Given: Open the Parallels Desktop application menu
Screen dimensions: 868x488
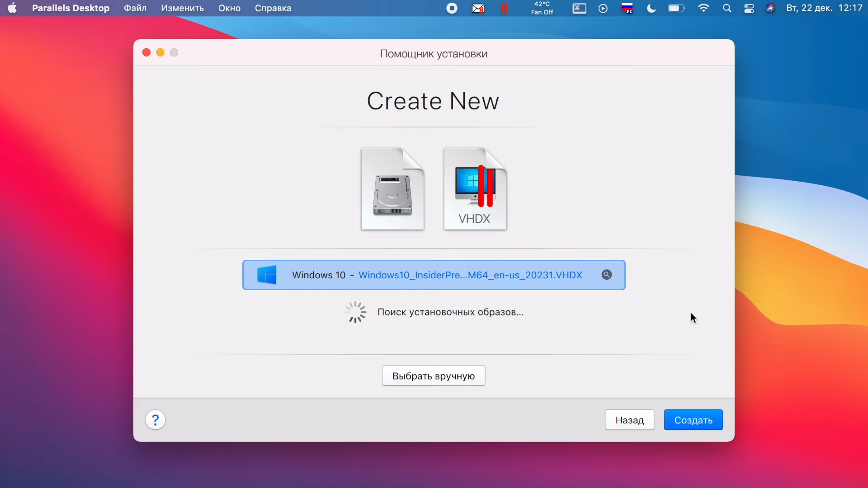Looking at the screenshot, I should point(71,8).
